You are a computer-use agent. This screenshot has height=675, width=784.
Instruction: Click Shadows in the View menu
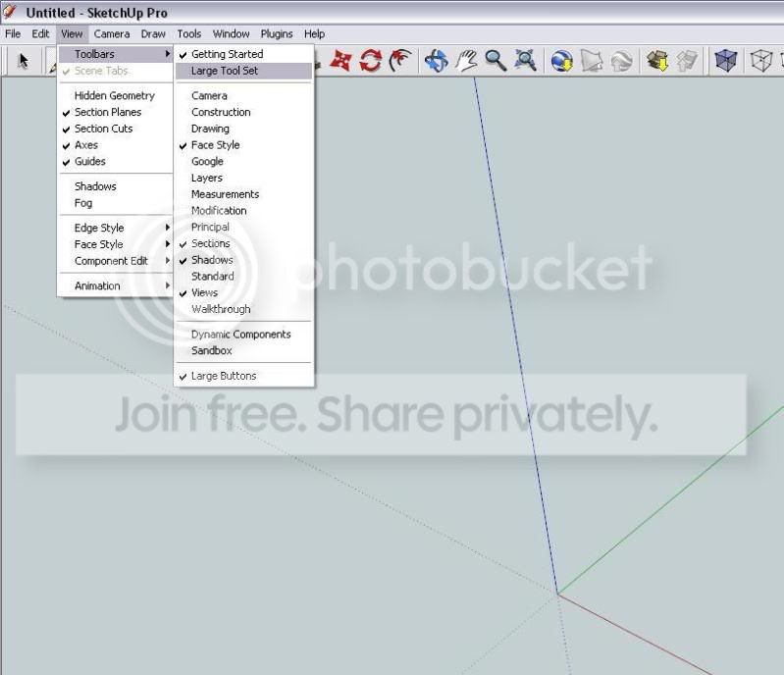116,186
